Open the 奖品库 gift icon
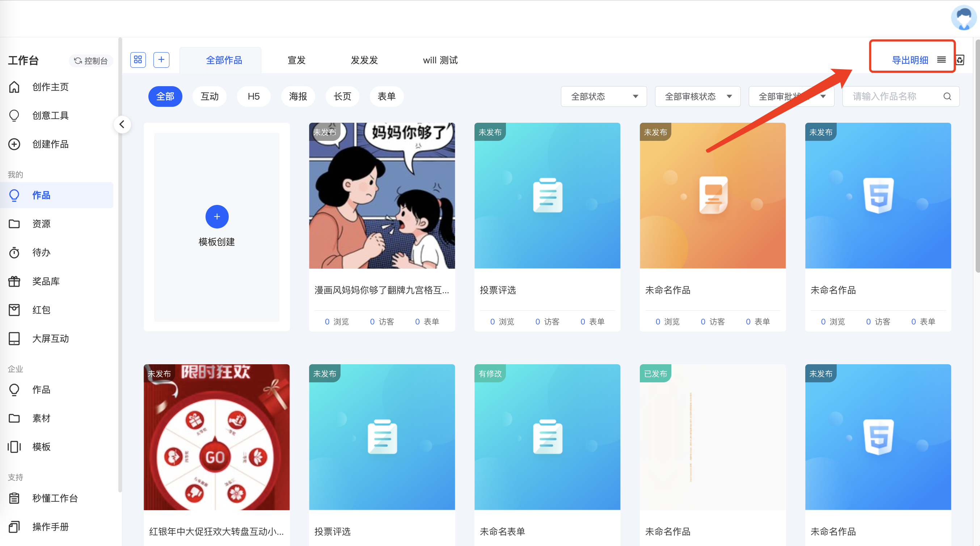Image resolution: width=980 pixels, height=546 pixels. pos(14,281)
